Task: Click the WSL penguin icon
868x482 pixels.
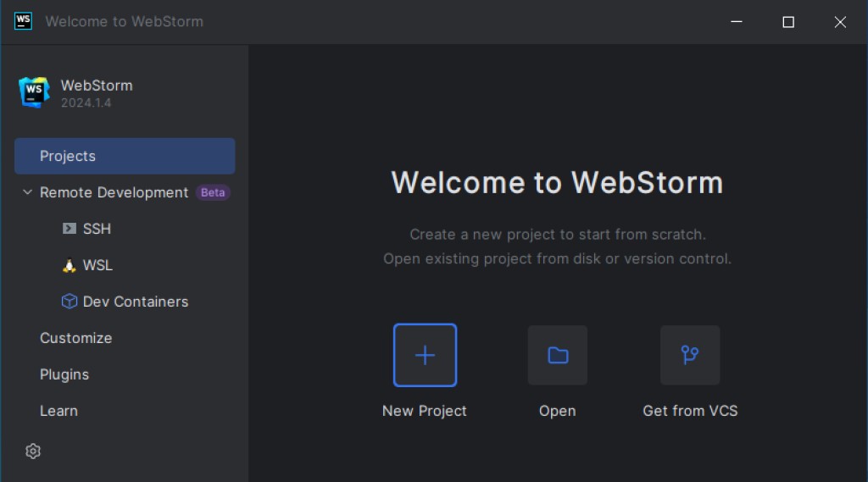Action: [70, 266]
